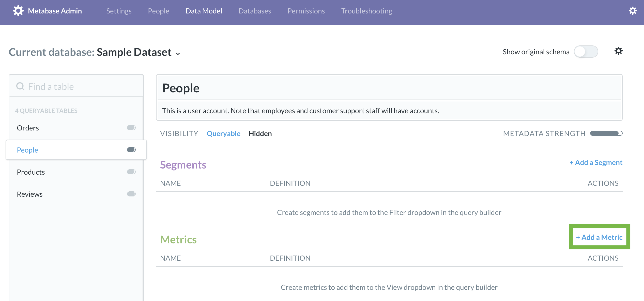Go to the Databases tab
The image size is (644, 301).
pos(255,11)
